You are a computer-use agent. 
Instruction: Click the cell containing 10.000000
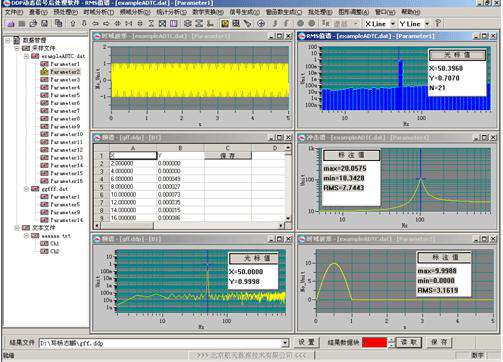coord(133,194)
